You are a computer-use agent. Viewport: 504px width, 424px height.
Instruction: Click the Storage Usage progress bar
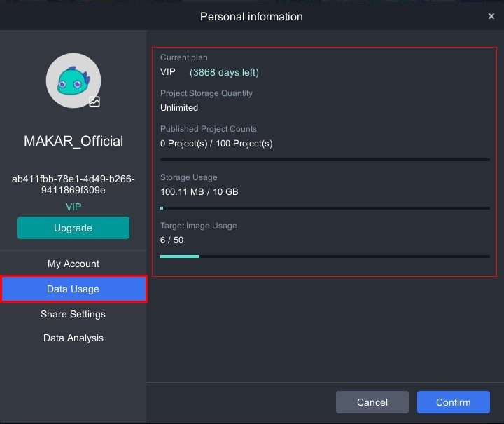[325, 208]
